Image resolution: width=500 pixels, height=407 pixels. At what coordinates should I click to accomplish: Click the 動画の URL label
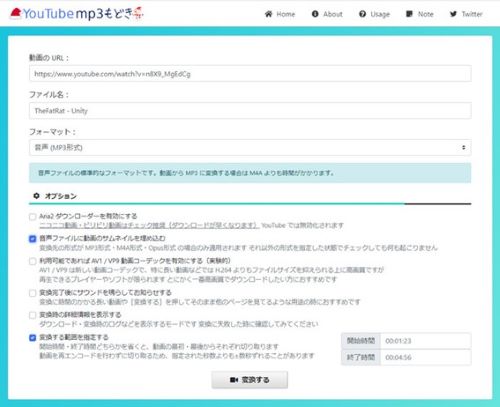pos(49,58)
